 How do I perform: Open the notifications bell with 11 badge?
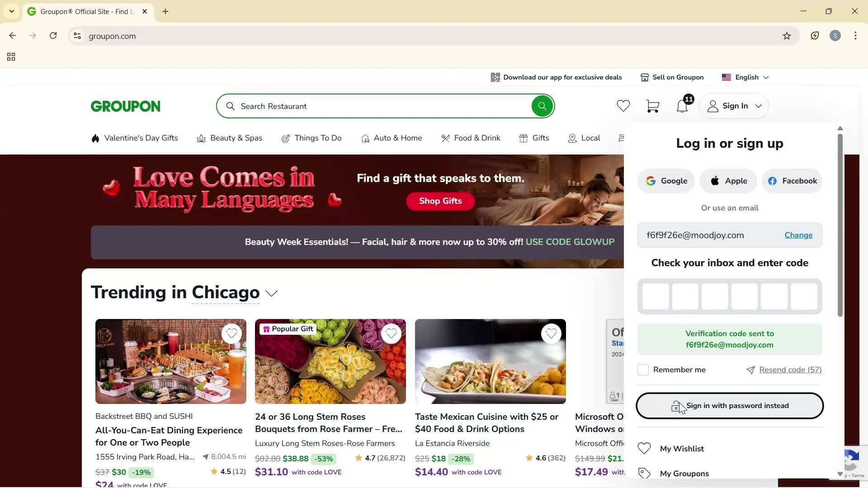click(682, 106)
